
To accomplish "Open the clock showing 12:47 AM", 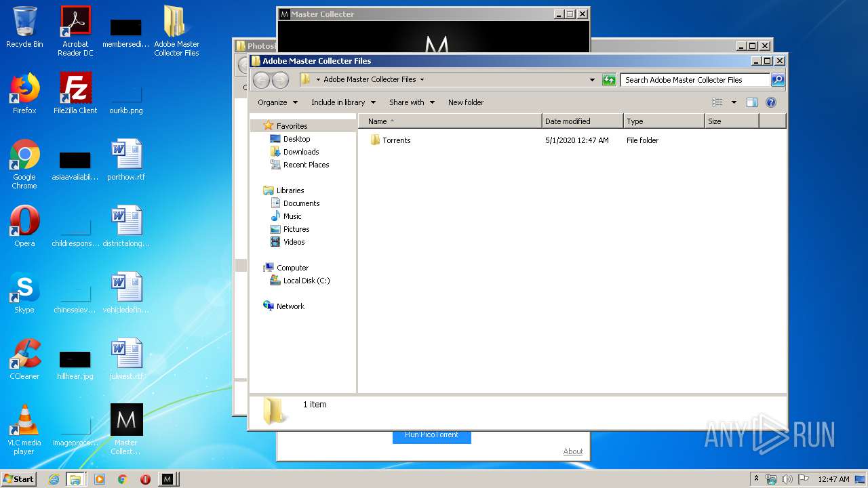I will pos(833,479).
